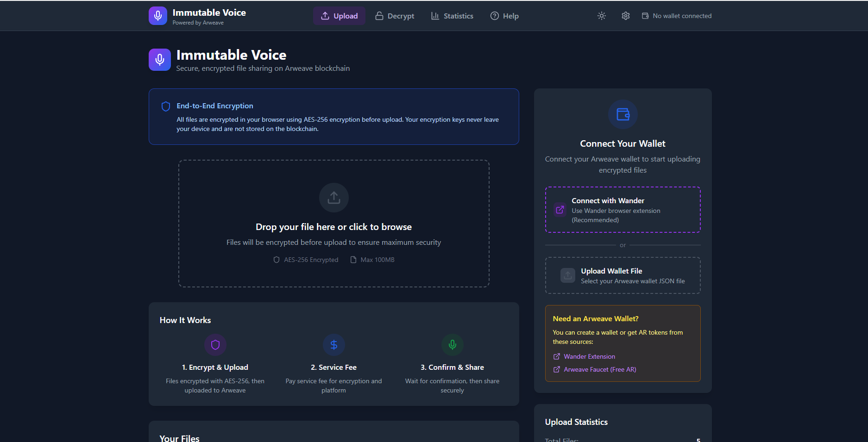The height and width of the screenshot is (442, 868).
Task: Click the no wallet connected status indicator
Action: coord(676,15)
